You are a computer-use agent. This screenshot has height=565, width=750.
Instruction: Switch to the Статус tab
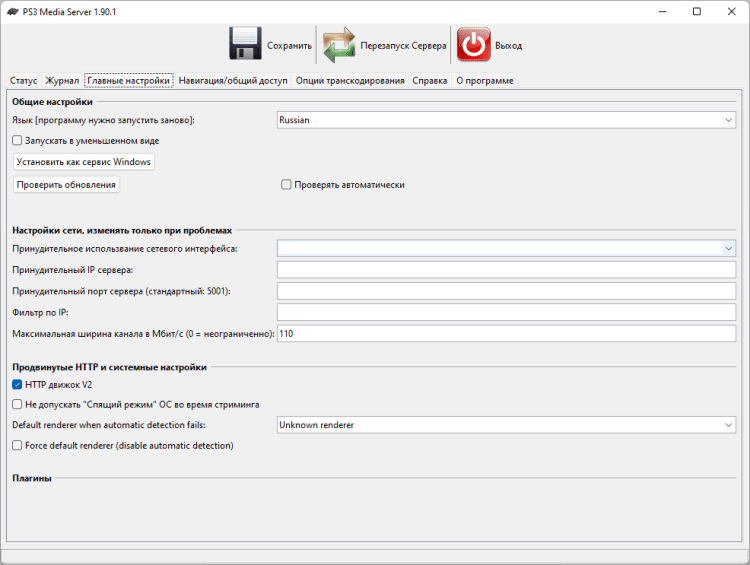tap(23, 80)
